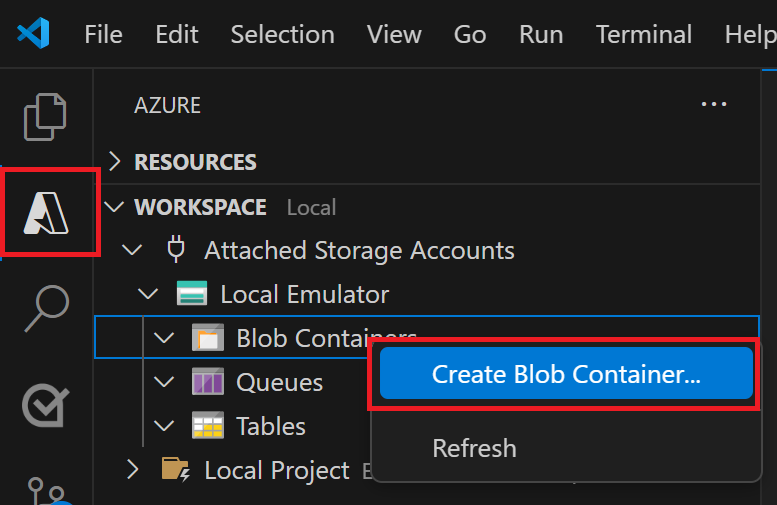Open the Terminal menu
Viewport: 777px width, 505px height.
(645, 34)
